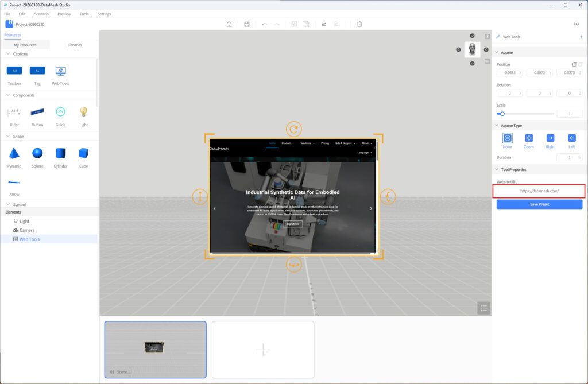Click the Scale slider handle
Viewport: 588px width, 384px height.
[502, 114]
